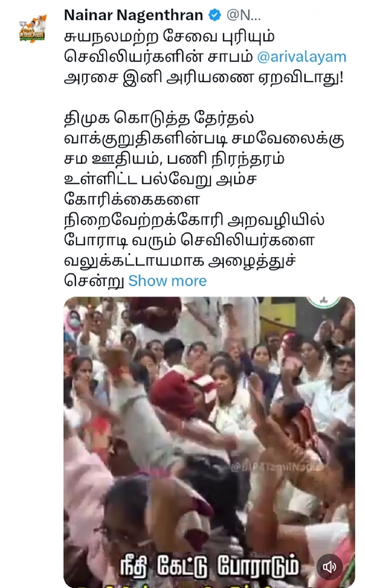Image resolution: width=365 pixels, height=588 pixels.
Task: Click the word செவிலியர்களின் in second line
Action: [x=134, y=57]
